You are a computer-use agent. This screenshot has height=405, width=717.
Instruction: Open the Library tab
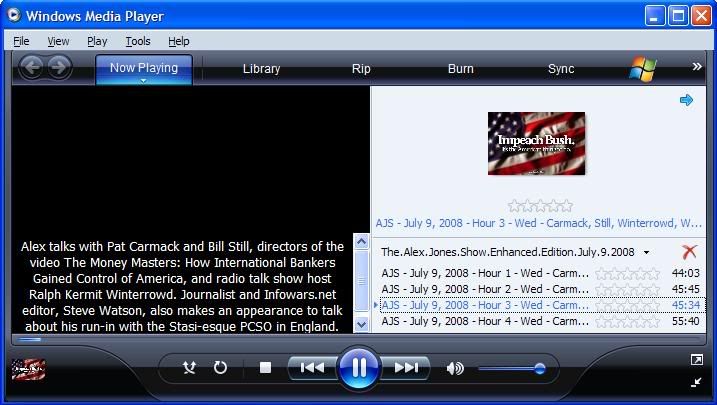click(261, 69)
